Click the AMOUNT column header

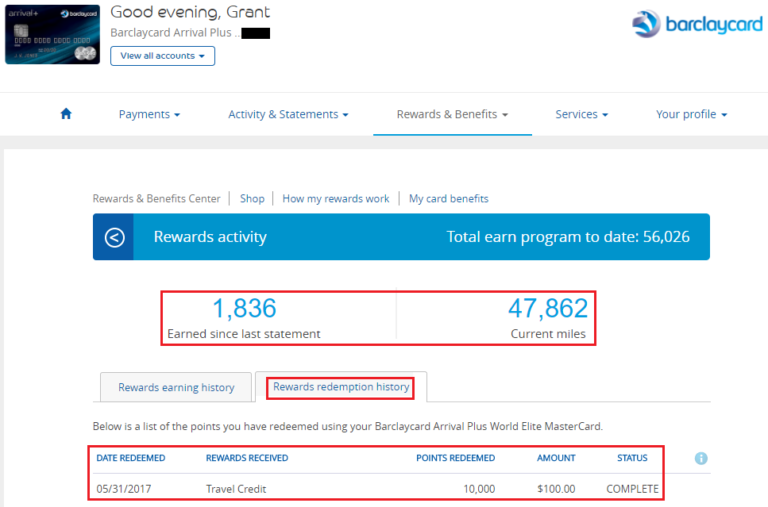556,458
